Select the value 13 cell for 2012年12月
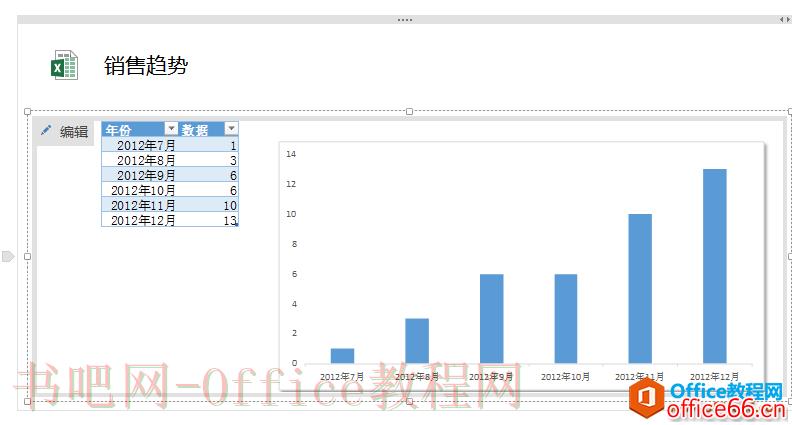Image resolution: width=792 pixels, height=425 pixels. coord(209,220)
